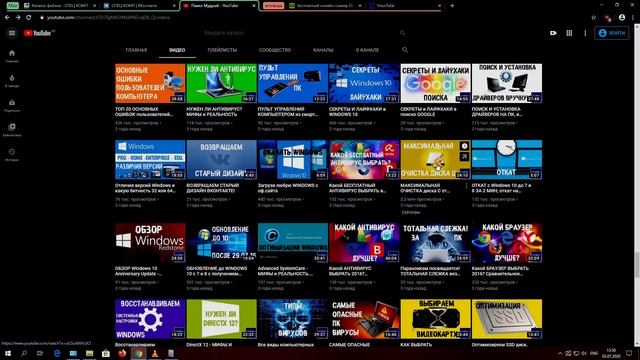Open Trending in the left sidebar

point(12,81)
